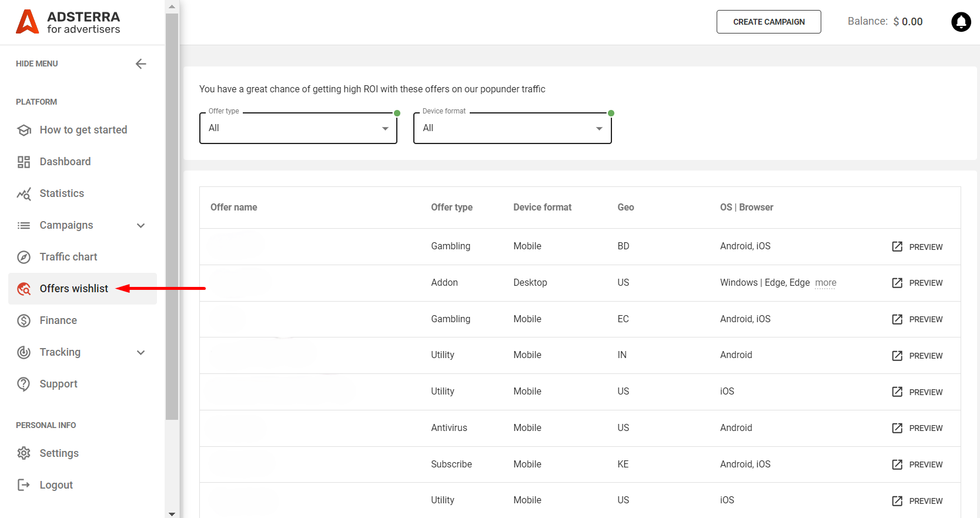Click the HIDE MENU label
Image resolution: width=980 pixels, height=518 pixels.
click(37, 64)
